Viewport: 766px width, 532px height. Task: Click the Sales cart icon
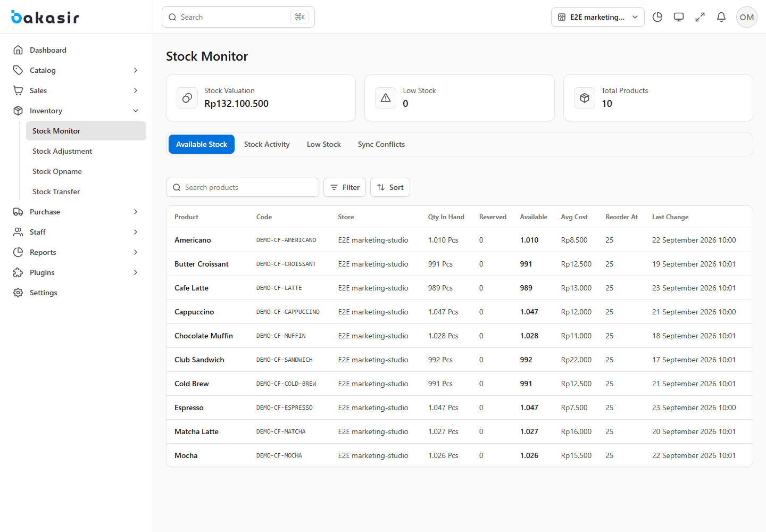pyautogui.click(x=18, y=90)
